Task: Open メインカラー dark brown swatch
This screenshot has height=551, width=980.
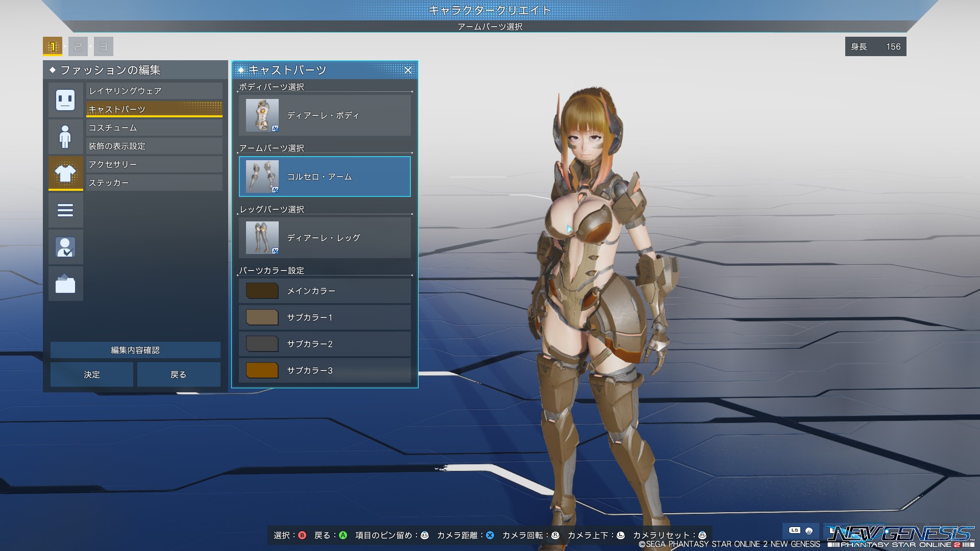Action: pos(262,291)
